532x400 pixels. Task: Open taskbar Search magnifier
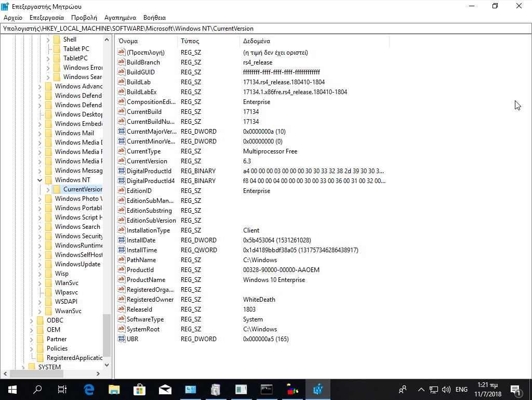(x=37, y=390)
